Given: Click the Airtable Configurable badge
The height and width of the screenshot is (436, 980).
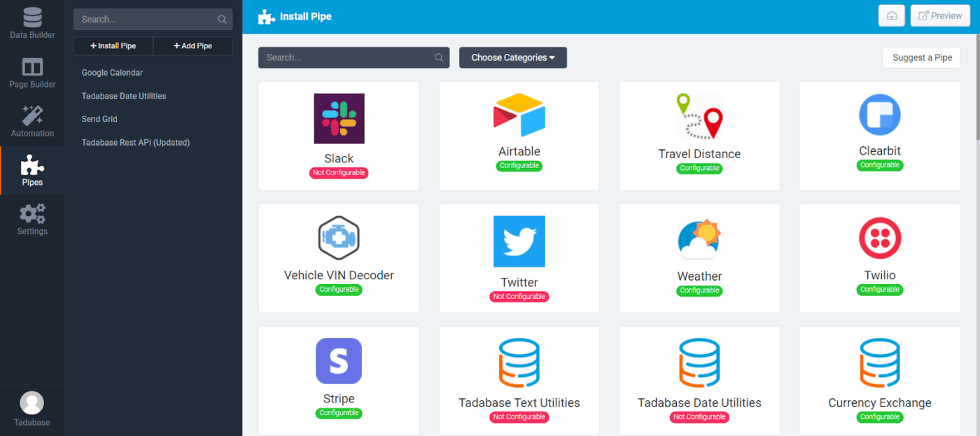Looking at the screenshot, I should [x=519, y=165].
